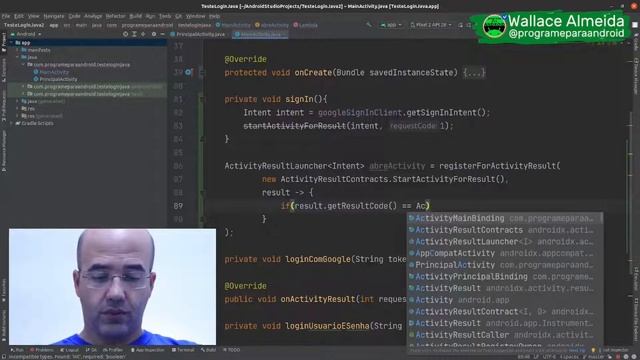Select ActivityMainBinding completion suggestion

[505, 218]
